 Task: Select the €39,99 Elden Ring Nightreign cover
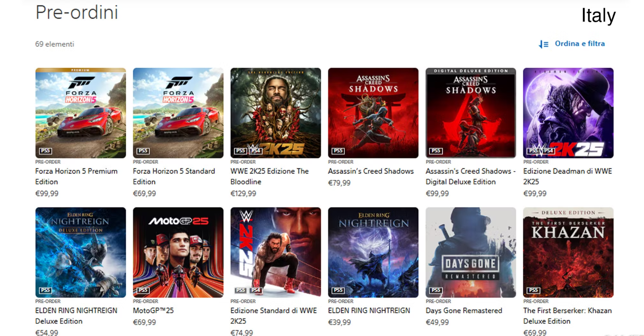pyautogui.click(x=373, y=252)
